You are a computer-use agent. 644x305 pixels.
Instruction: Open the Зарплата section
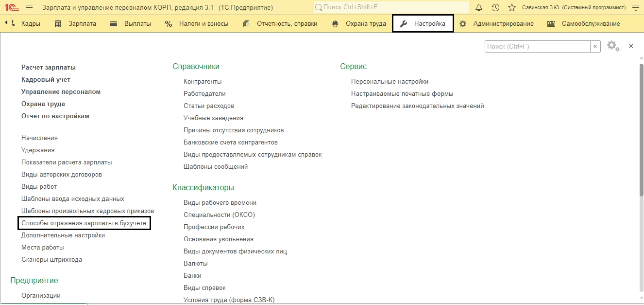(x=83, y=24)
